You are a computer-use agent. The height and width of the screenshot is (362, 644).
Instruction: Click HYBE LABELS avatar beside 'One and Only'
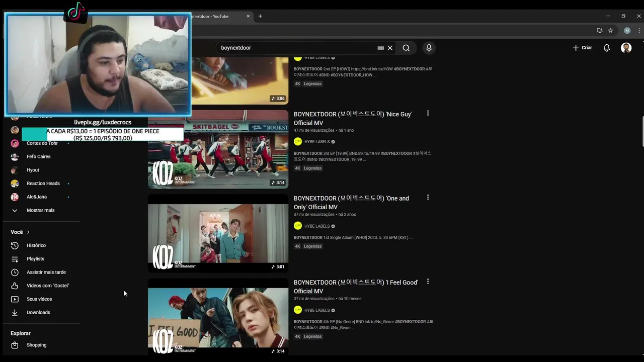(x=298, y=226)
